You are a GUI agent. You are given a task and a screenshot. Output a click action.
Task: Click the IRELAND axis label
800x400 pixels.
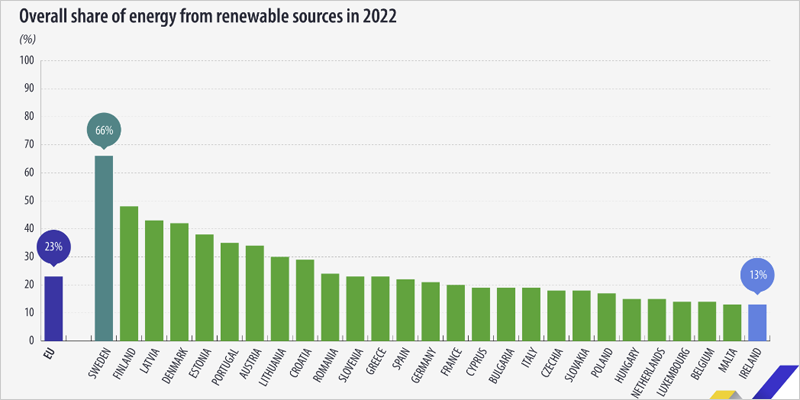pyautogui.click(x=753, y=365)
